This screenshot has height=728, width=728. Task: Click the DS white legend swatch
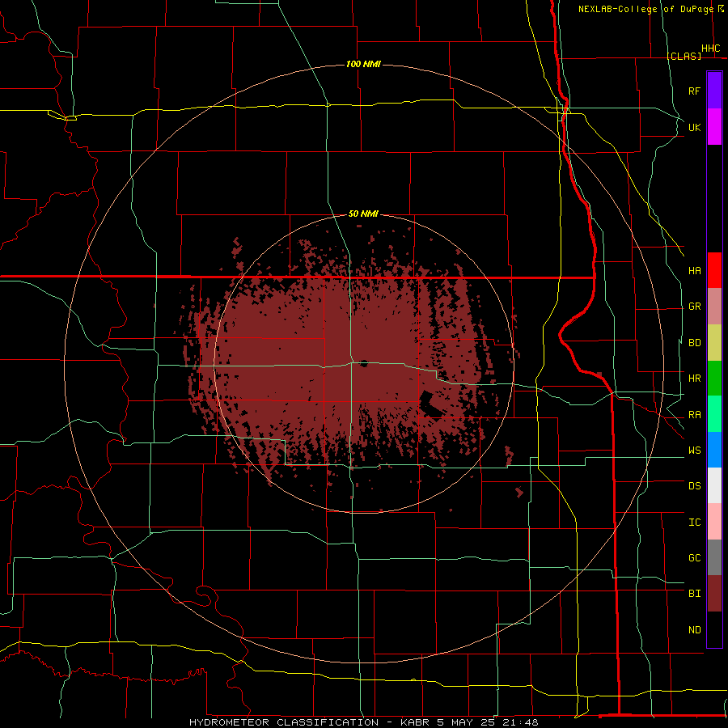(x=714, y=485)
